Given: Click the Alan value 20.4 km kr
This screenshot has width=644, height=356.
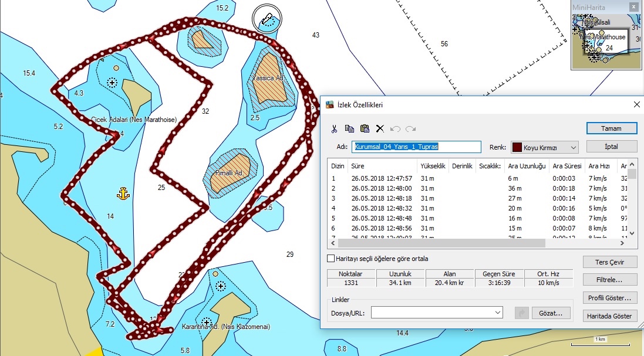Looking at the screenshot, I should 450,283.
